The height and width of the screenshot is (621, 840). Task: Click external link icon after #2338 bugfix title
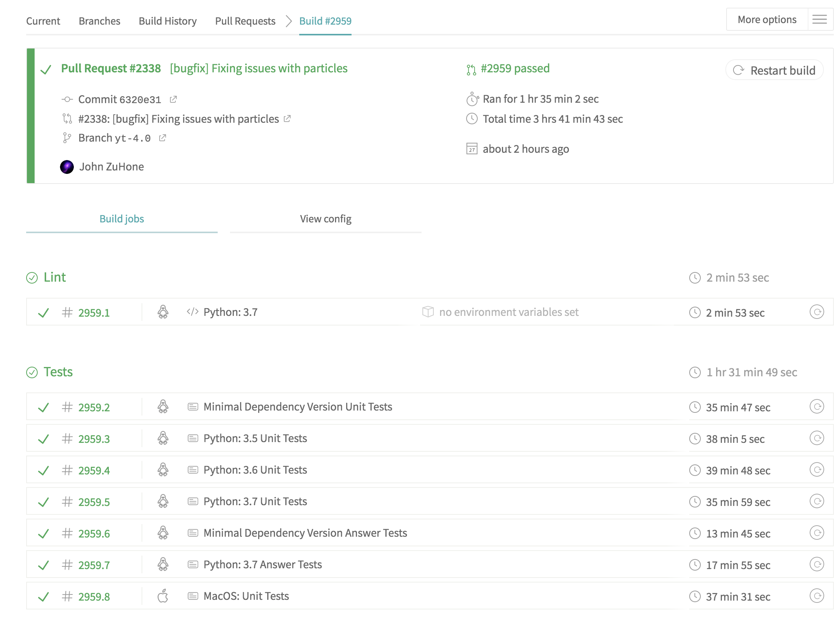pos(287,119)
